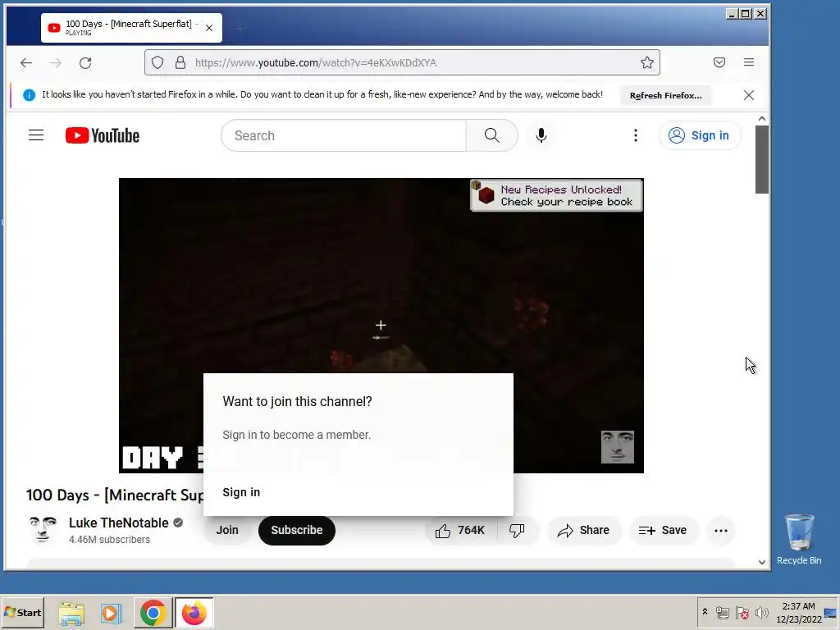Click the search magnifier button

tap(492, 135)
